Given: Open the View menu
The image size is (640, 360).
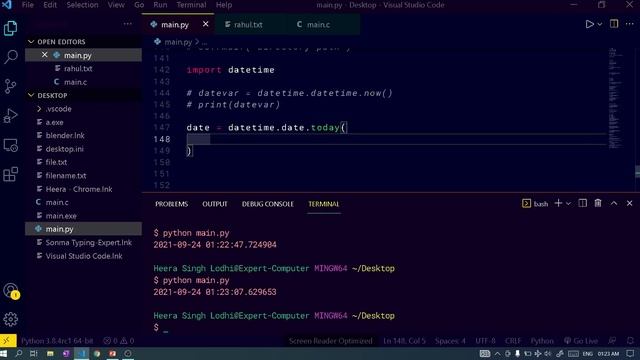Looking at the screenshot, I should pos(116,5).
